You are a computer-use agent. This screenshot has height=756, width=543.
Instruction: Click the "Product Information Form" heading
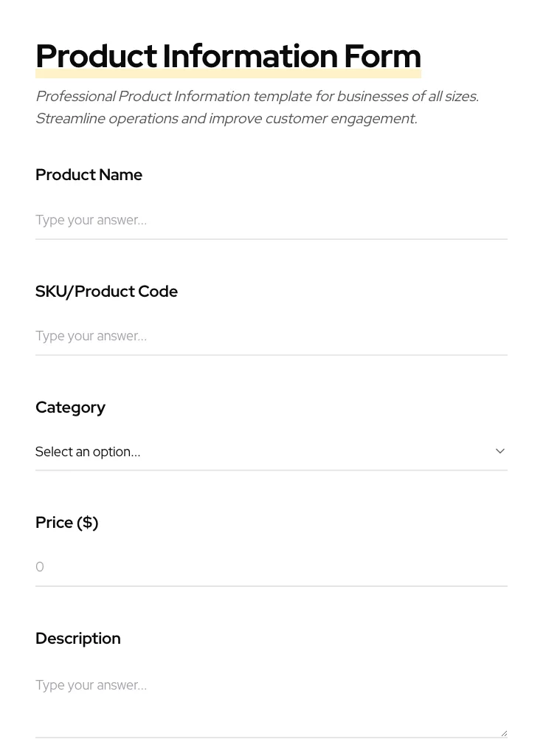228,55
